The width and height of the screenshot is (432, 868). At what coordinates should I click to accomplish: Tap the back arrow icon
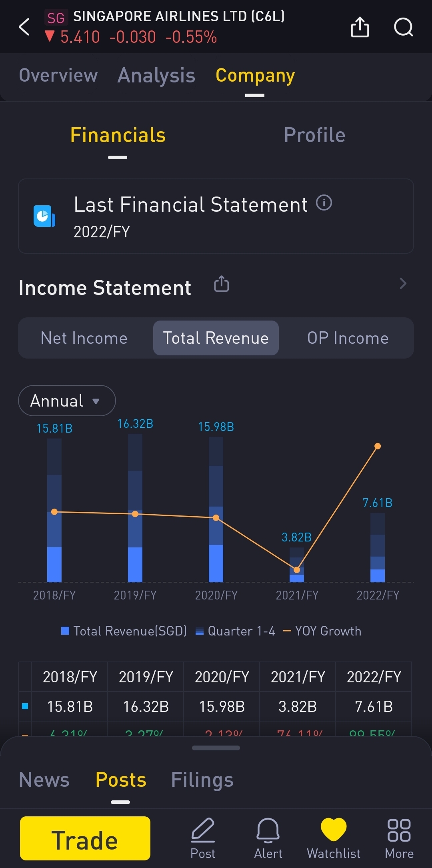click(x=24, y=27)
